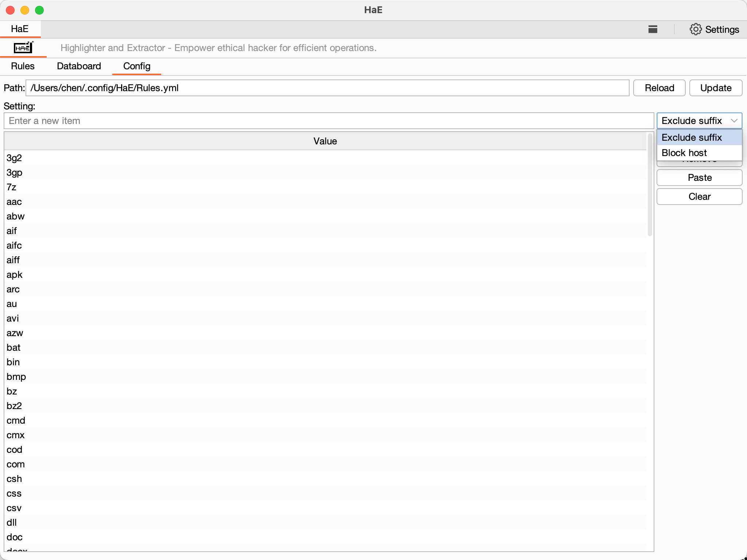Viewport: 747px width, 560px height.
Task: Click the Enter a new item field
Action: coord(328,121)
